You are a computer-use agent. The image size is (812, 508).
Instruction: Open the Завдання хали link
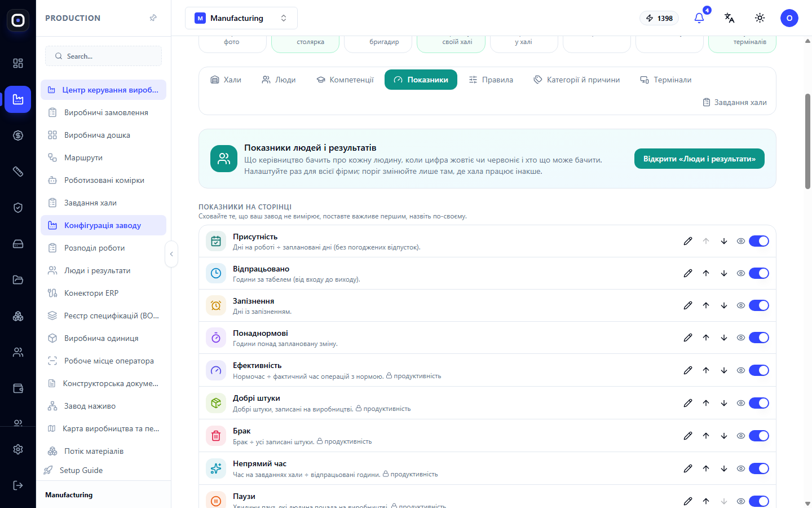735,102
